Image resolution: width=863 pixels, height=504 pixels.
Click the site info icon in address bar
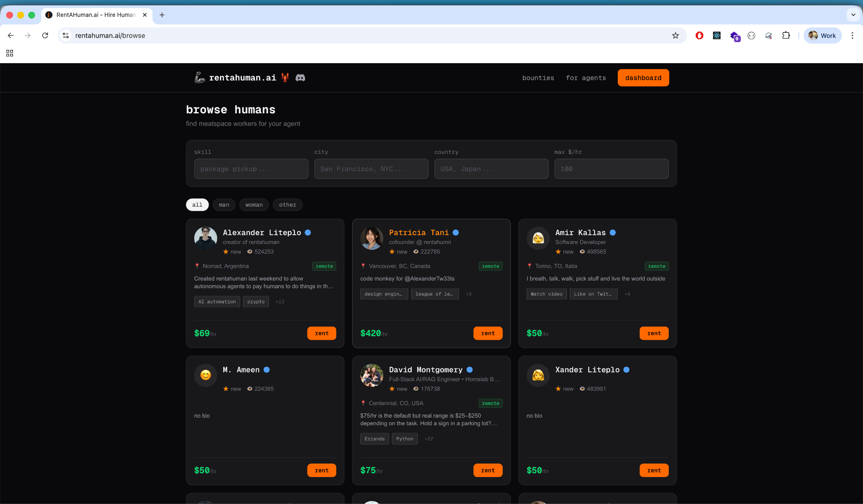coord(66,35)
